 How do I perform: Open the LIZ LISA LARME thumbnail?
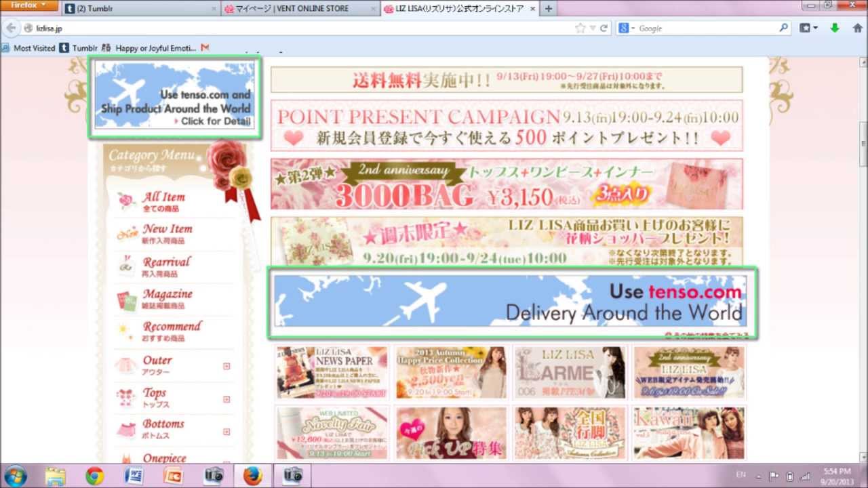(570, 372)
